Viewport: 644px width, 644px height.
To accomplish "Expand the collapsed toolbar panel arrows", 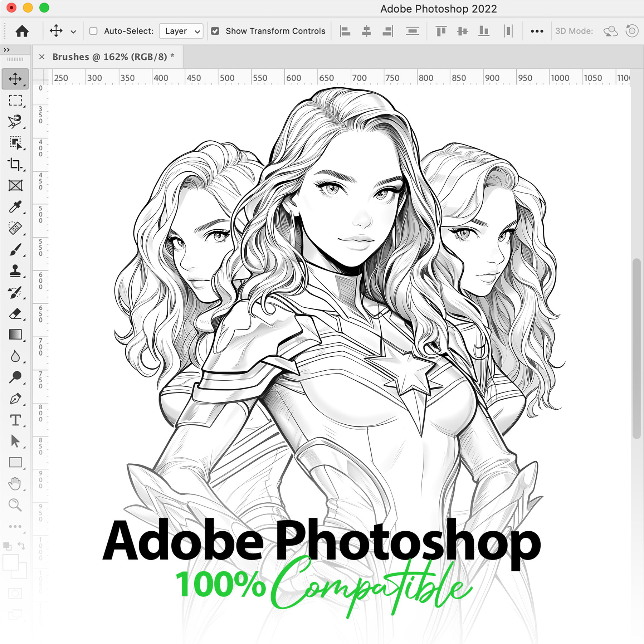I will coord(6,50).
